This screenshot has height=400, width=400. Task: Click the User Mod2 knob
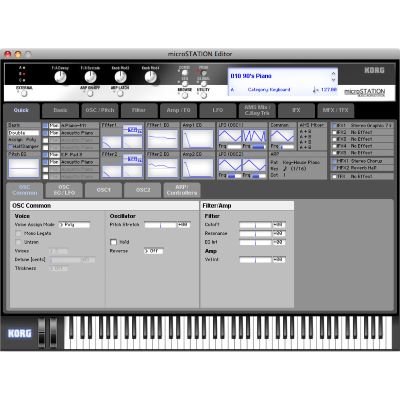(x=150, y=77)
